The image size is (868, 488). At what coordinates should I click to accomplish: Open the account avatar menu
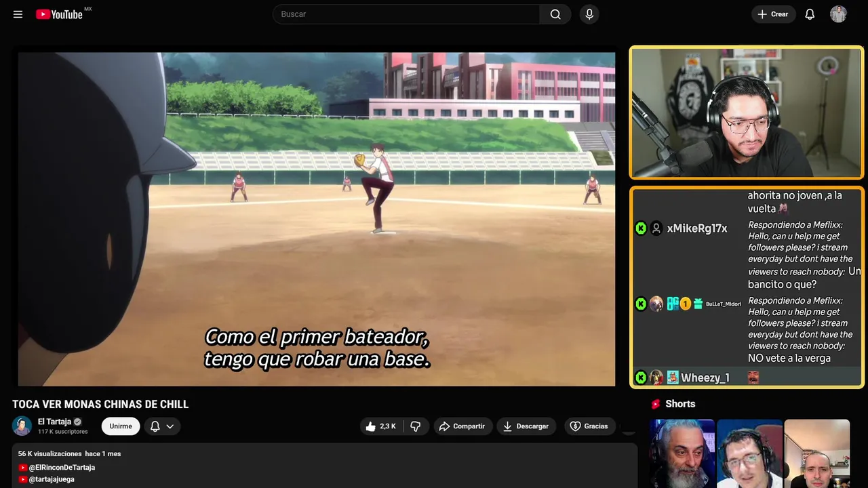pos(838,14)
